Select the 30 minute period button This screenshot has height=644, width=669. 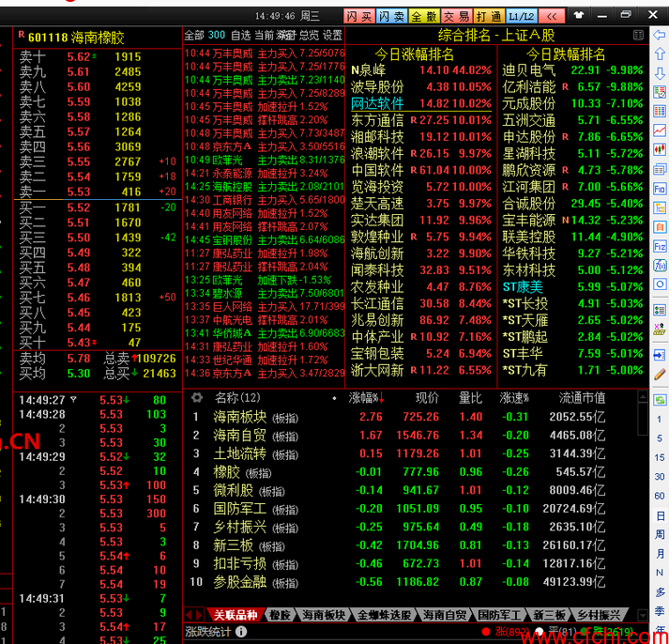660,476
